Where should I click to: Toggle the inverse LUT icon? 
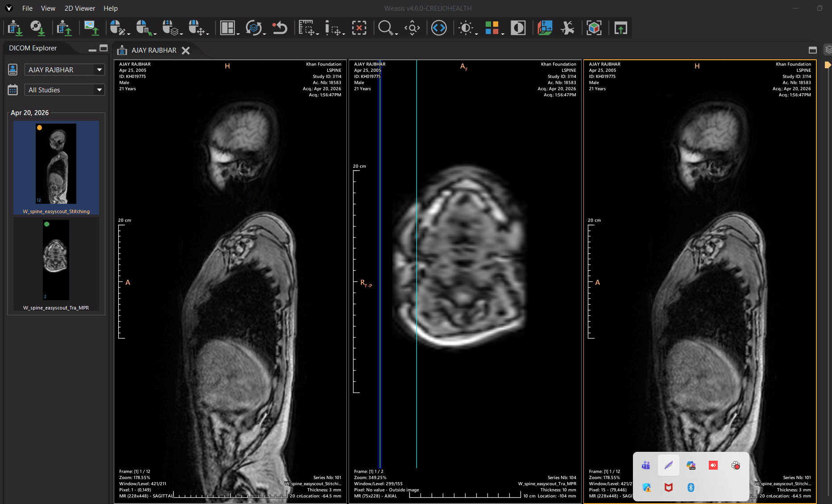[518, 28]
